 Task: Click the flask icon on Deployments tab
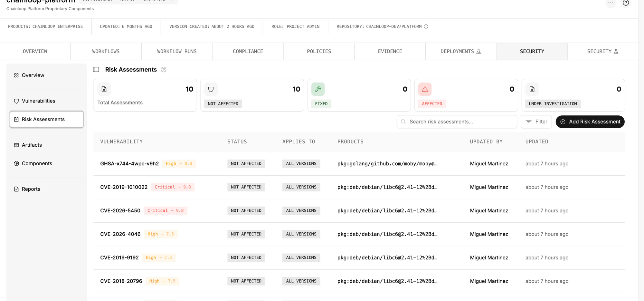click(x=478, y=51)
